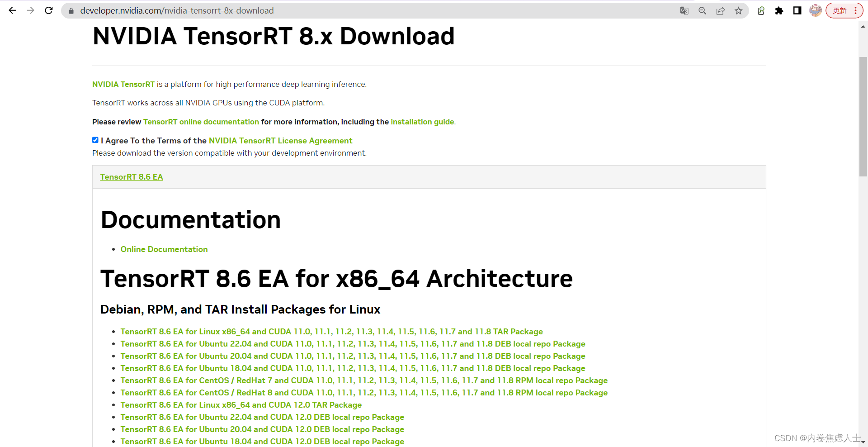Viewport: 868px width, 447px height.
Task: Click the scrollbar down arrow
Action: click(x=863, y=442)
